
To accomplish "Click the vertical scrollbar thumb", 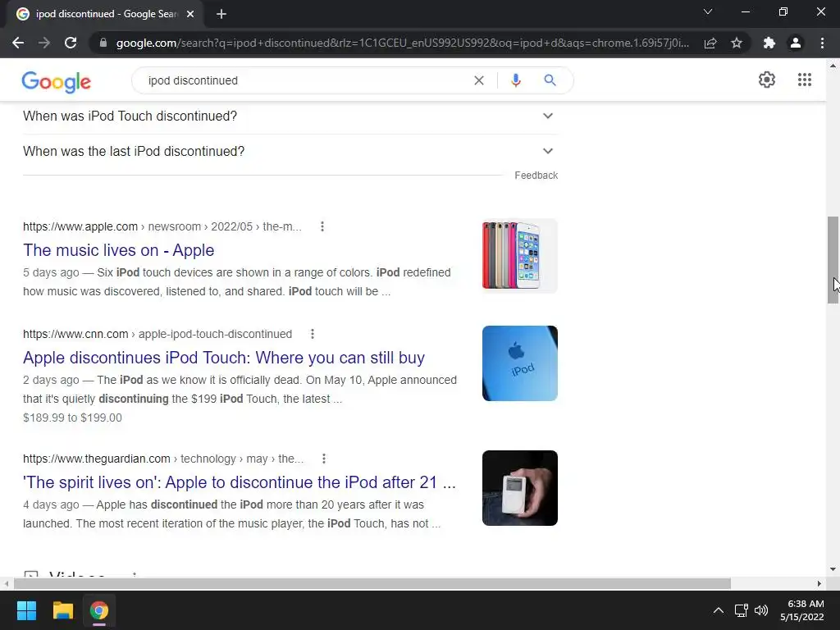I will (x=833, y=260).
